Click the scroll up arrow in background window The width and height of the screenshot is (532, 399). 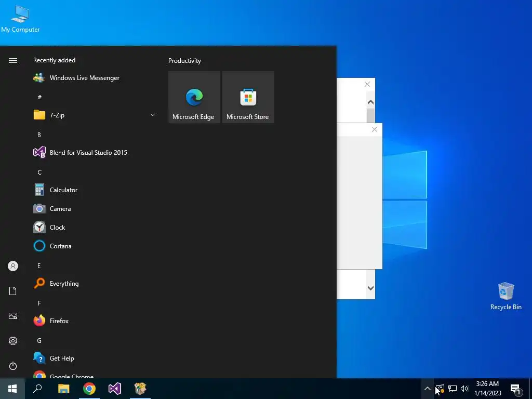pyautogui.click(x=370, y=102)
